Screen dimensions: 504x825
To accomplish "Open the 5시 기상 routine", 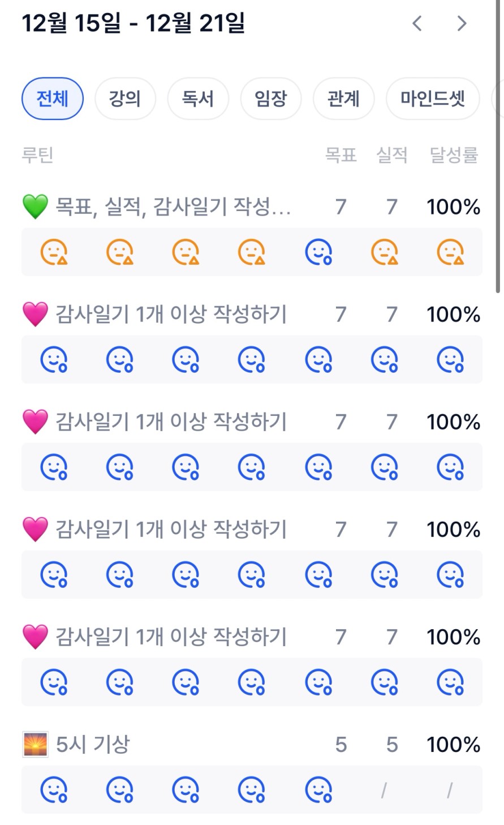I will 93,744.
